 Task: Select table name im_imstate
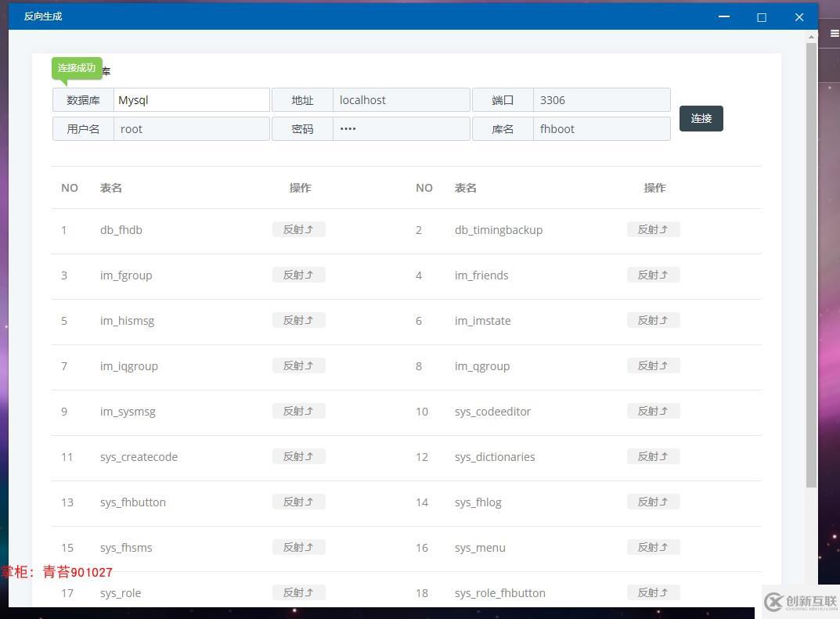click(x=483, y=321)
